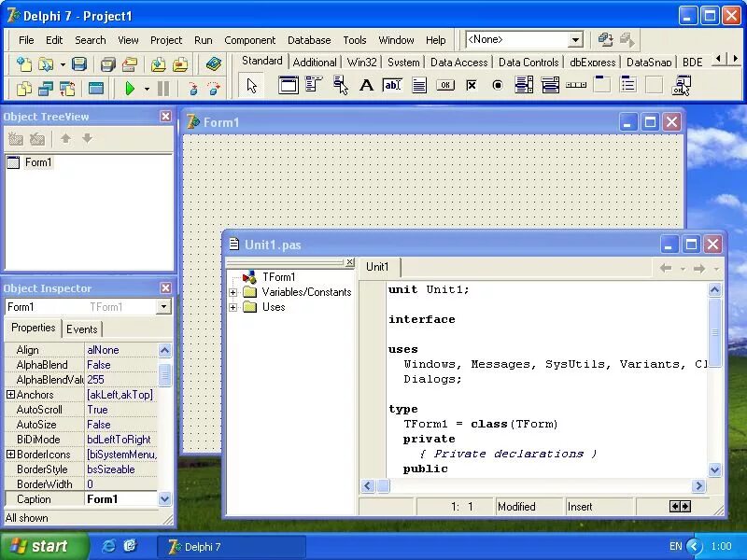747x560 pixels.
Task: Select the ComboBox component icon
Action: [x=550, y=86]
